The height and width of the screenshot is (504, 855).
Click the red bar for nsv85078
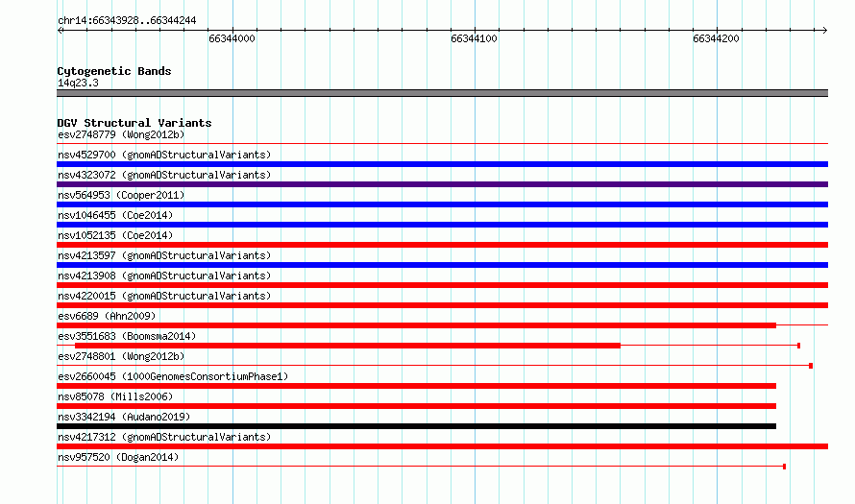pos(416,406)
